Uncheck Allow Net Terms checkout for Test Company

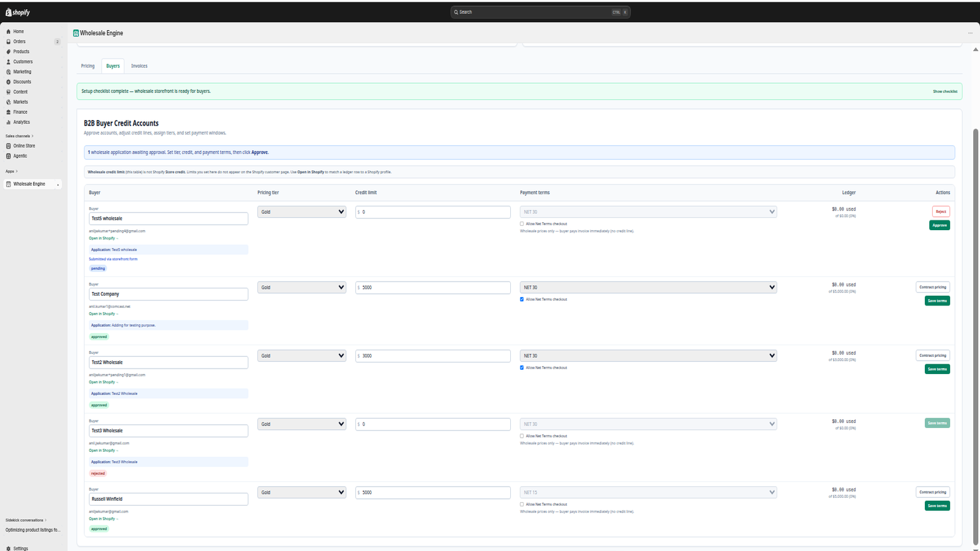tap(522, 299)
